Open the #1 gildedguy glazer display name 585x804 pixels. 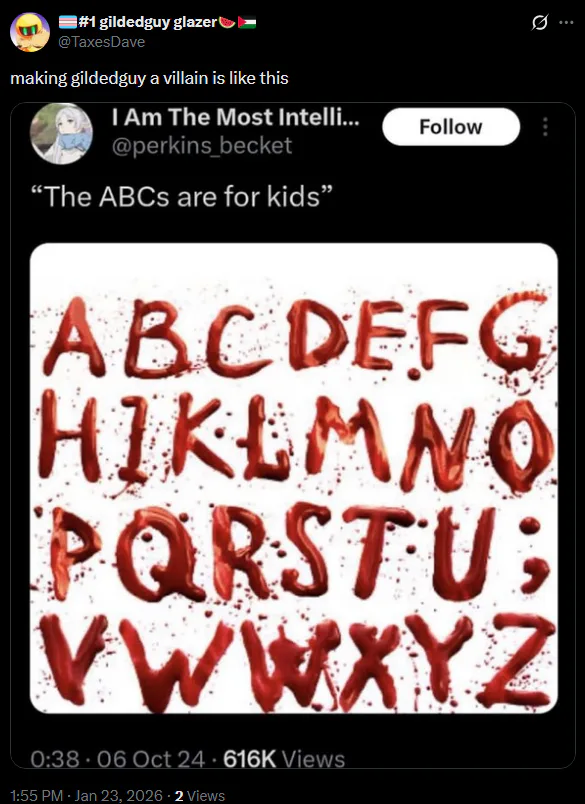click(x=148, y=22)
